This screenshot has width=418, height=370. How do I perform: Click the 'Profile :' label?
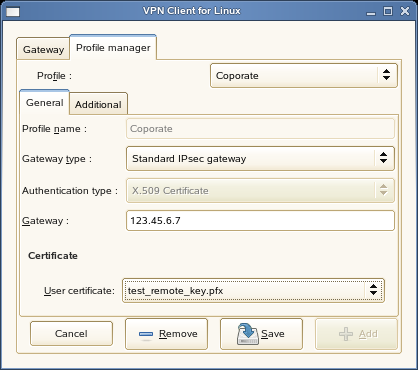[x=54, y=76]
